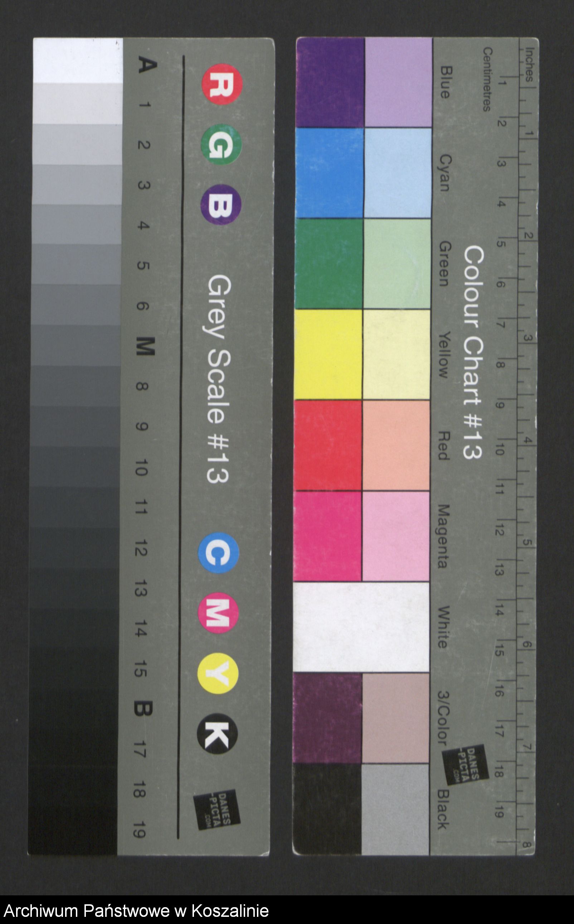The image size is (574, 924).
Task: Click the pink M circle
Action: pyautogui.click(x=218, y=613)
